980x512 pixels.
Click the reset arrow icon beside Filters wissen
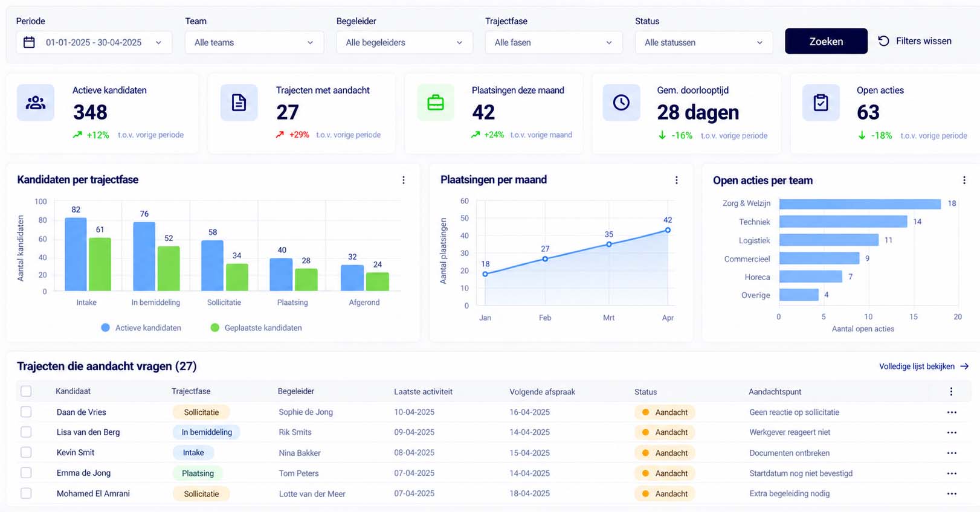[883, 41]
